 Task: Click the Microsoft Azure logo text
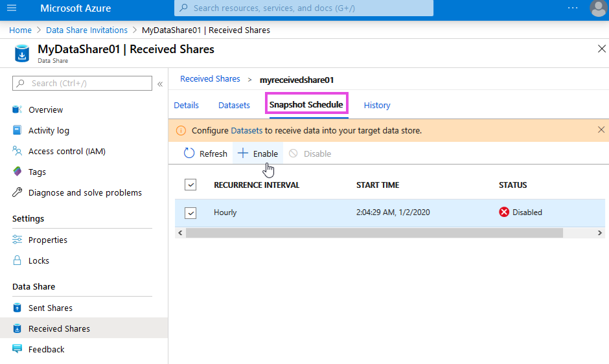[75, 8]
